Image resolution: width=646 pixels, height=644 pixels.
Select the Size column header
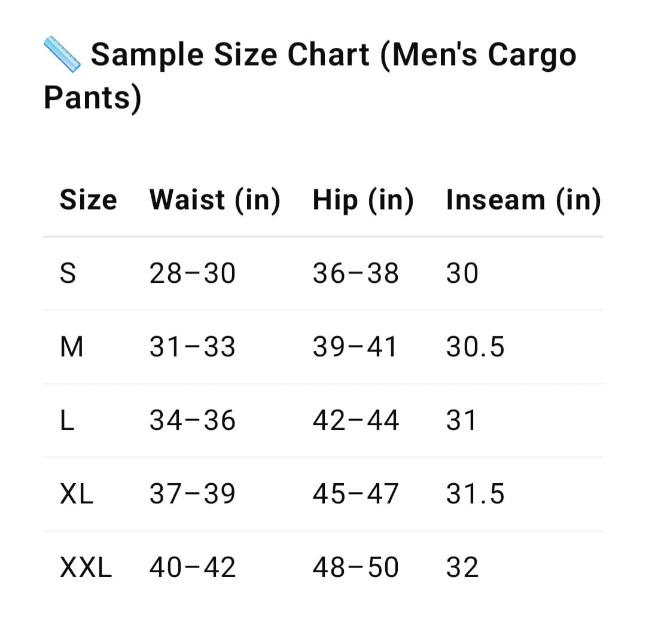pos(88,200)
